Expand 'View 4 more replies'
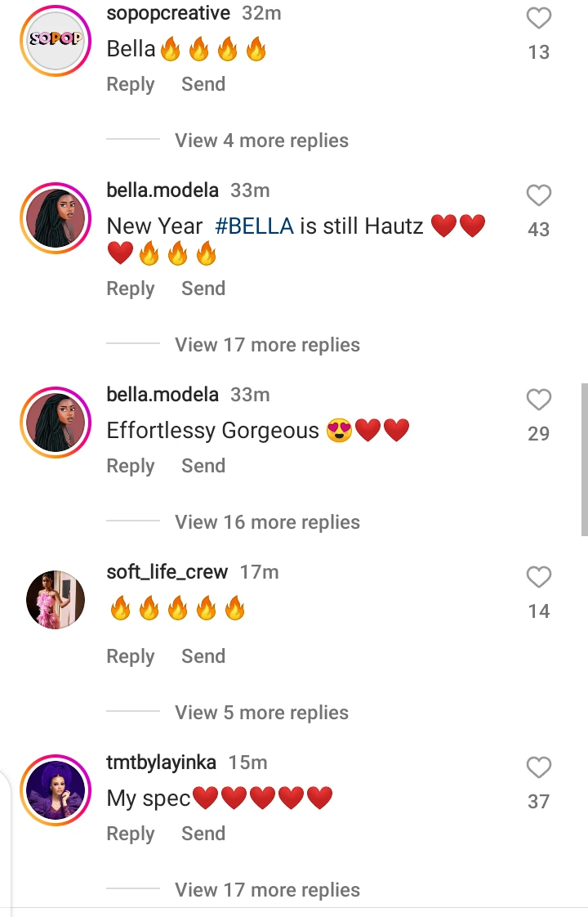The image size is (588, 917). pyautogui.click(x=261, y=141)
